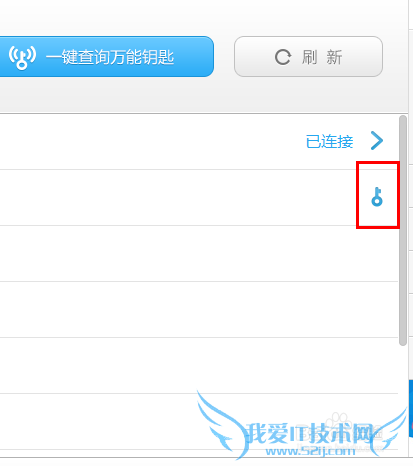Click the WiFi key icon on blue button

coord(22,57)
